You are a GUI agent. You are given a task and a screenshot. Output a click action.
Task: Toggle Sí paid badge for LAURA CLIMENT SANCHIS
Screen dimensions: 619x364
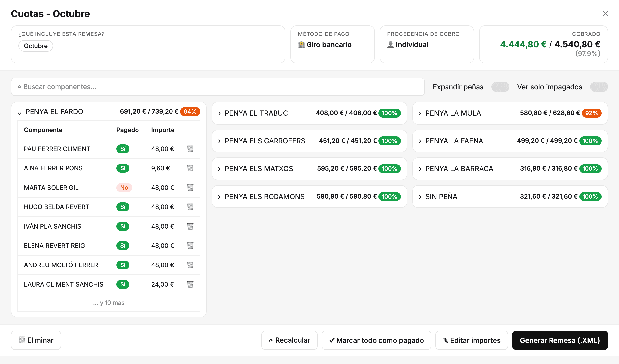[123, 284]
